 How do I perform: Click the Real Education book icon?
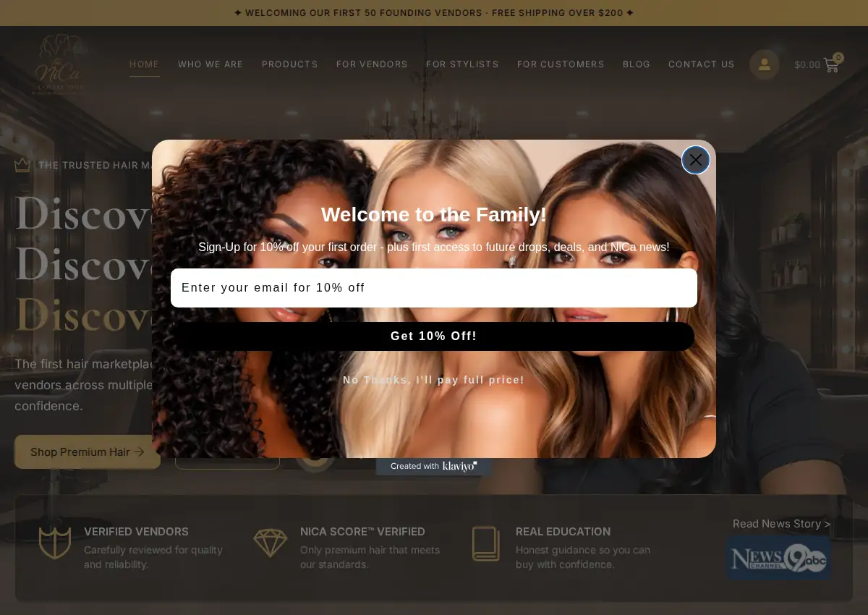[x=486, y=543]
